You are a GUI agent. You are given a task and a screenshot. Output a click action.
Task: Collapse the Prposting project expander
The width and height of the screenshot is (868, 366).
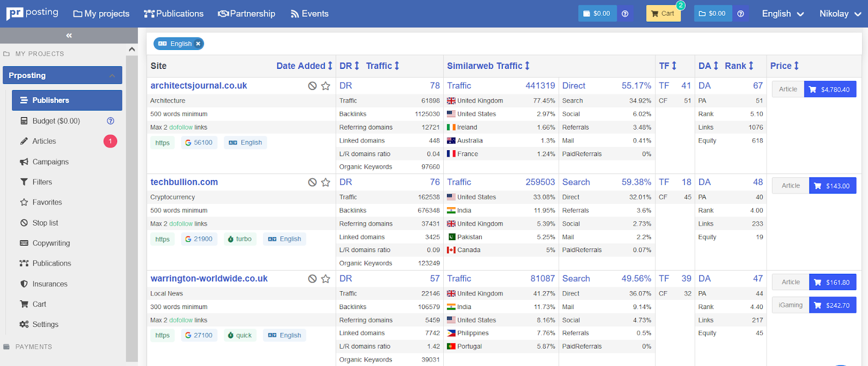[x=112, y=75]
